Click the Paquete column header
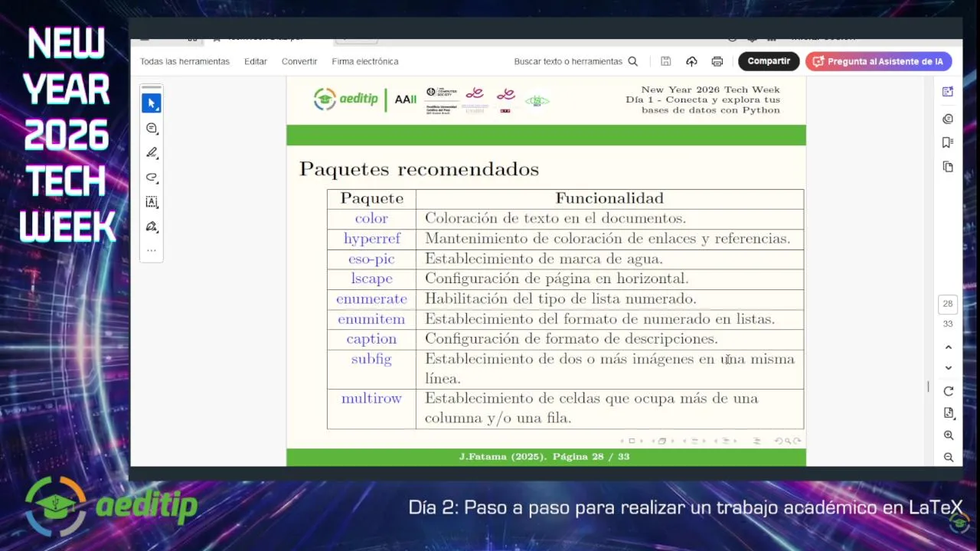Image resolution: width=980 pixels, height=551 pixels. (371, 199)
